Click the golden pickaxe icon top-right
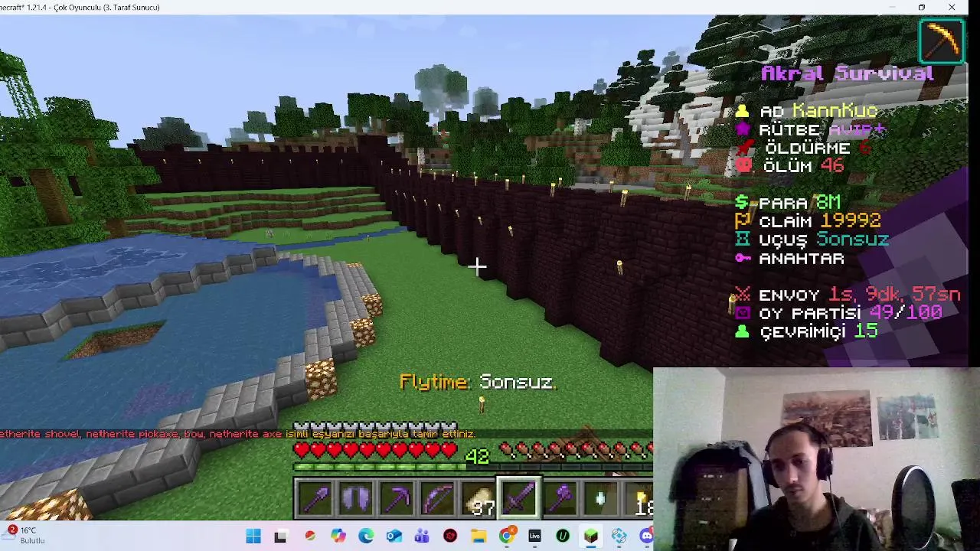The height and width of the screenshot is (551, 980). [x=941, y=40]
